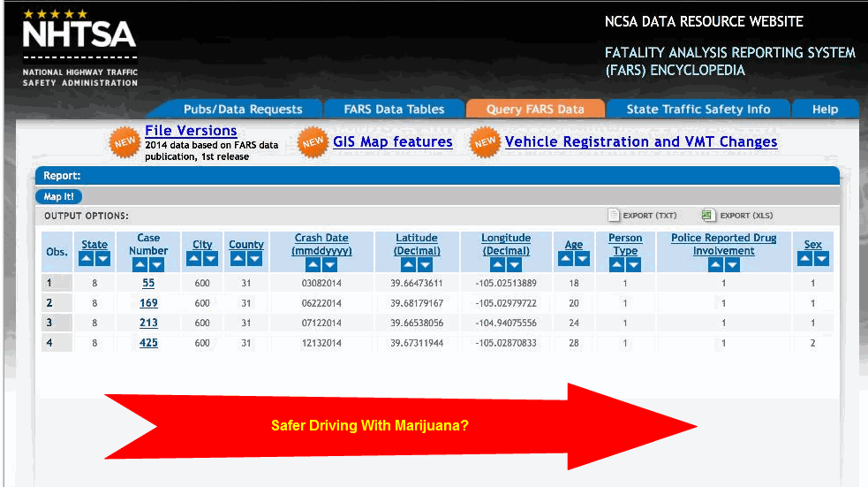Click the Age column header
The width and height of the screenshot is (868, 487).
click(573, 244)
